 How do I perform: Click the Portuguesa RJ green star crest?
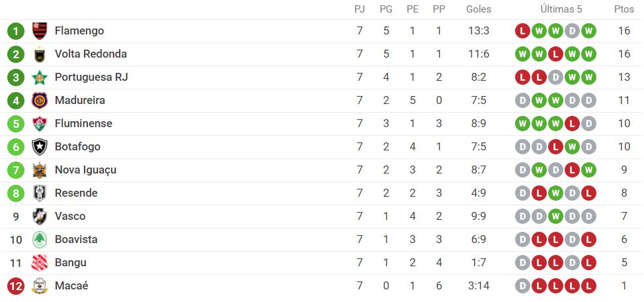coord(40,77)
